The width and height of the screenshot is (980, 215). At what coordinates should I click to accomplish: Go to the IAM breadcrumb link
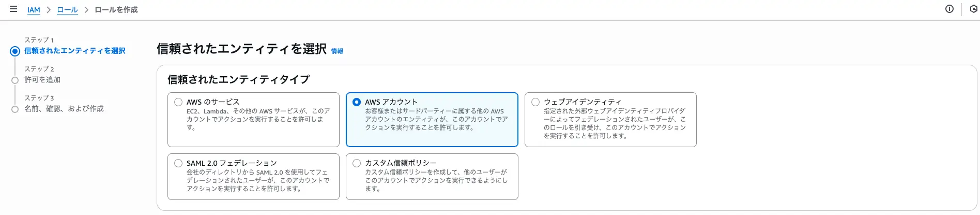[x=34, y=10]
